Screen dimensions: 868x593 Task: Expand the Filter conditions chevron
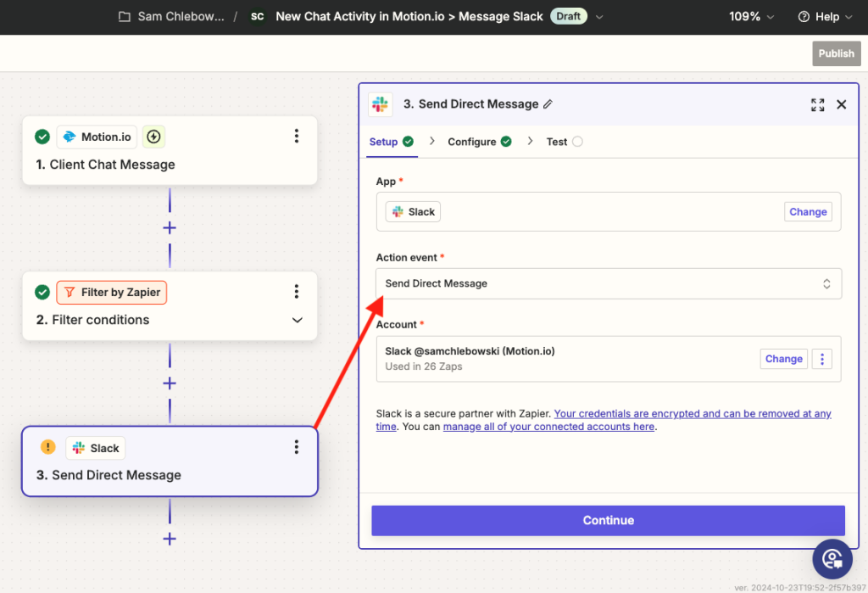(298, 321)
